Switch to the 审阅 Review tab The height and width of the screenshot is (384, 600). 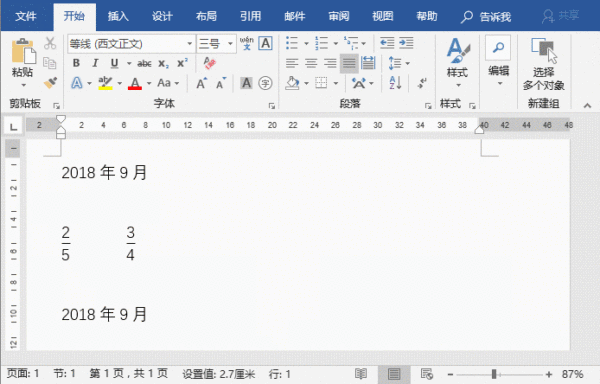[339, 16]
